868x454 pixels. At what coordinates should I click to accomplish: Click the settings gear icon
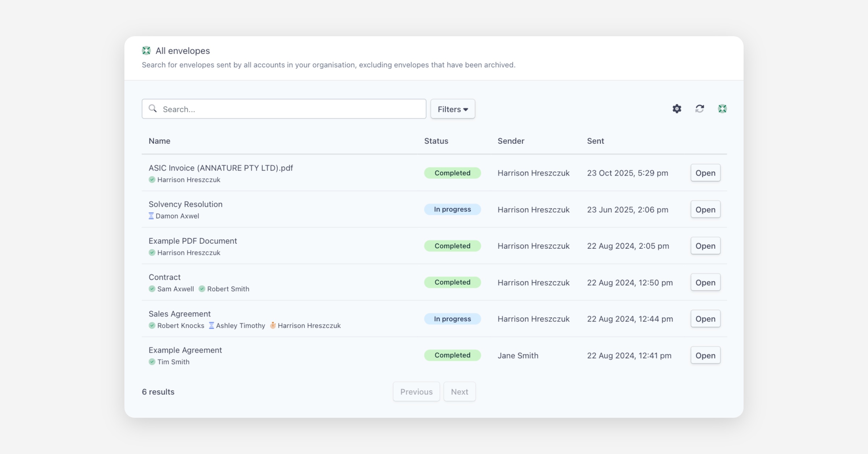[677, 109]
